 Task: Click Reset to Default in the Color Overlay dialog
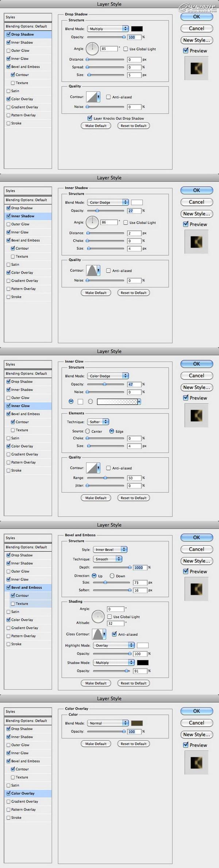[x=134, y=744]
